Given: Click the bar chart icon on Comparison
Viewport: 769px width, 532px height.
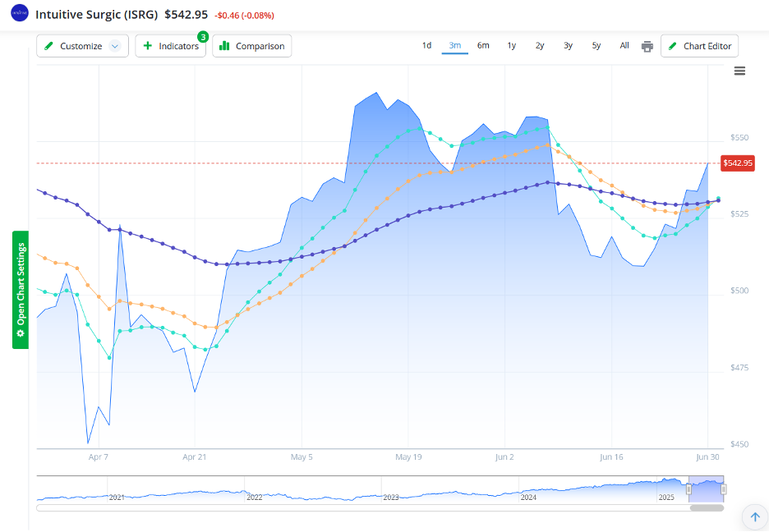Looking at the screenshot, I should point(224,45).
